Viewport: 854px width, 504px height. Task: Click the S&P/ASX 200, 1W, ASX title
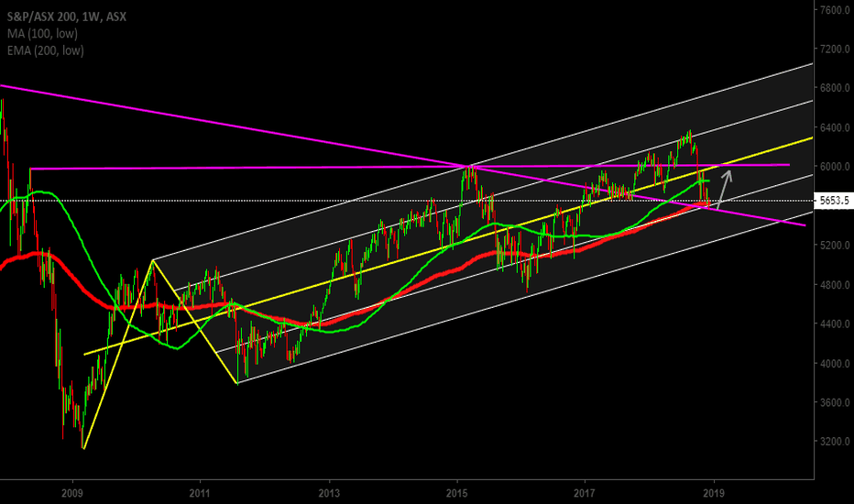click(67, 16)
